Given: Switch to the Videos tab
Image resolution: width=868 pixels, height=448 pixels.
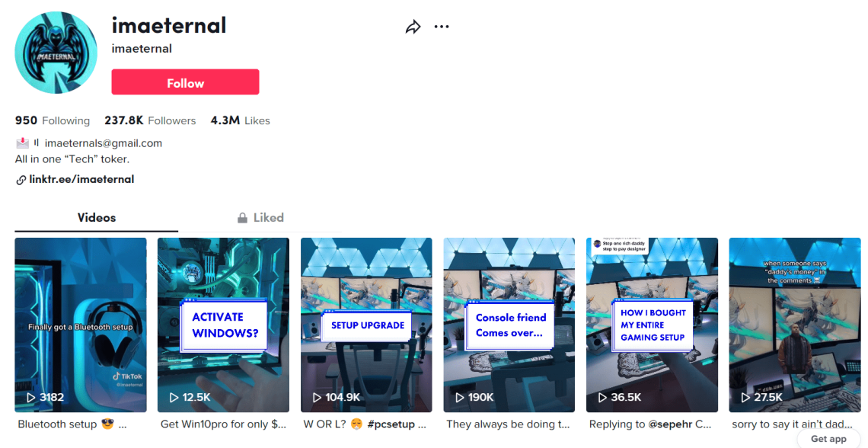Looking at the screenshot, I should click(97, 218).
